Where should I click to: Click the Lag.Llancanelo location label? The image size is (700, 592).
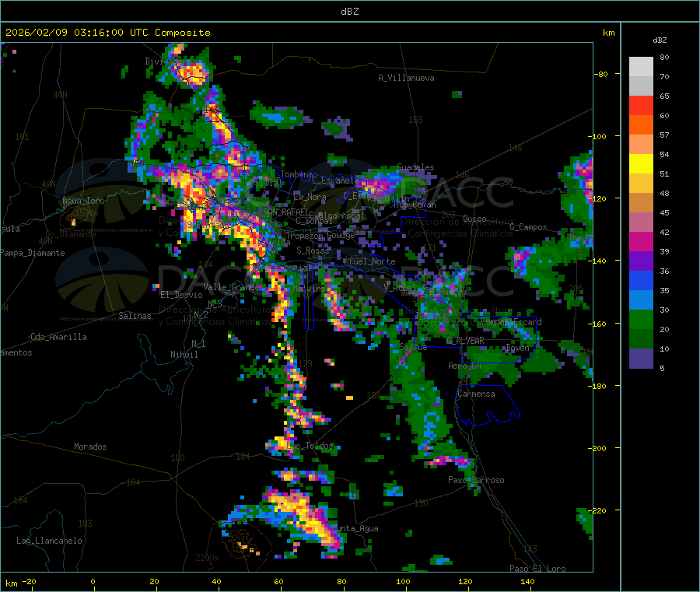coord(49,541)
